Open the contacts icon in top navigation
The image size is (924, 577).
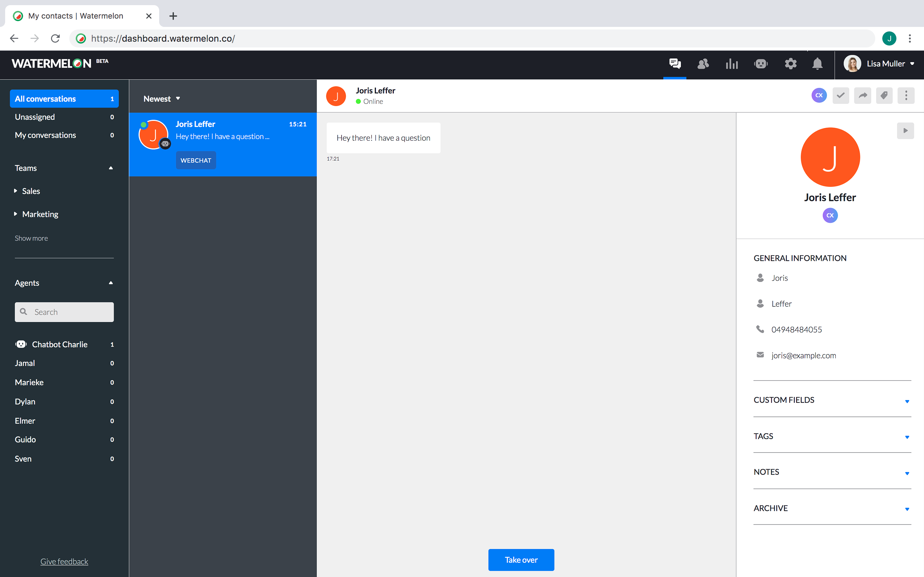point(703,64)
